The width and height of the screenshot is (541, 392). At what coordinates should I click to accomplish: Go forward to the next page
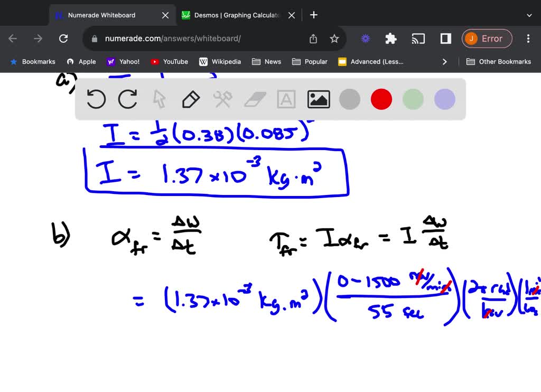pyautogui.click(x=38, y=39)
